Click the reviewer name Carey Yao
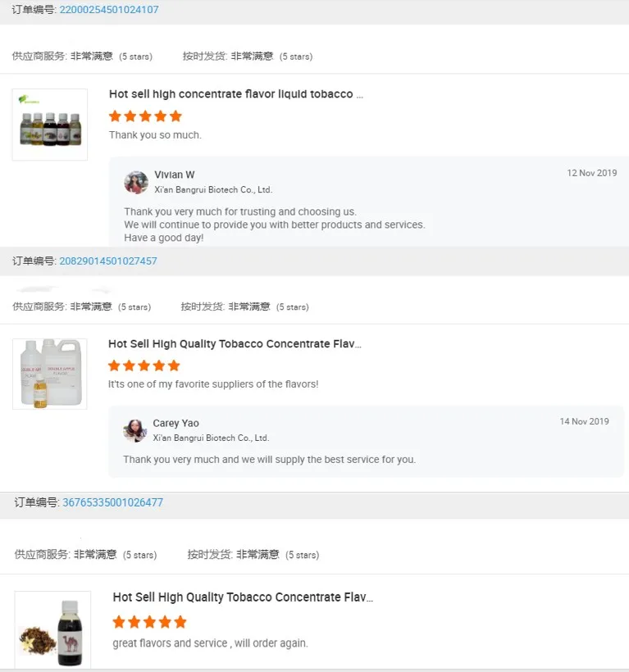 (x=175, y=424)
